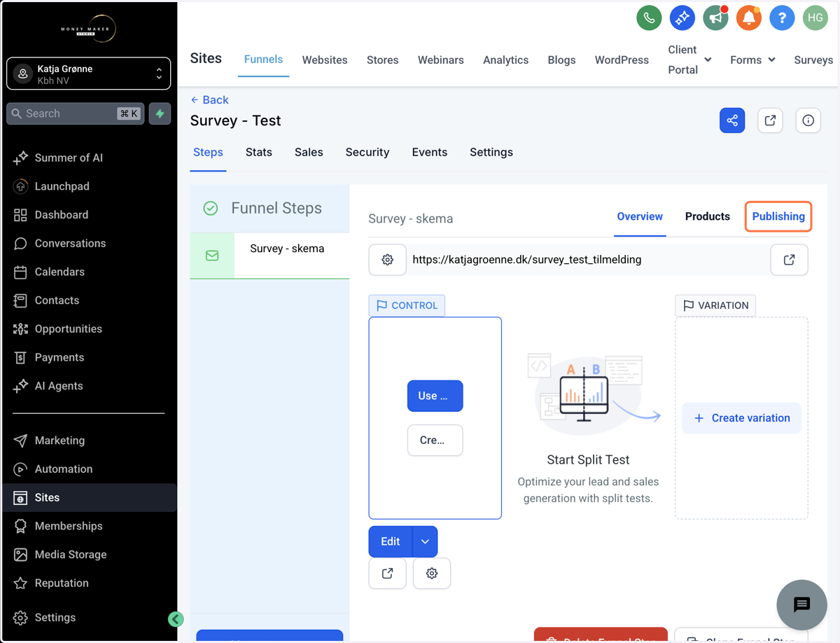Open the step URL external link icon
Image resolution: width=840 pixels, height=643 pixels.
(x=789, y=260)
